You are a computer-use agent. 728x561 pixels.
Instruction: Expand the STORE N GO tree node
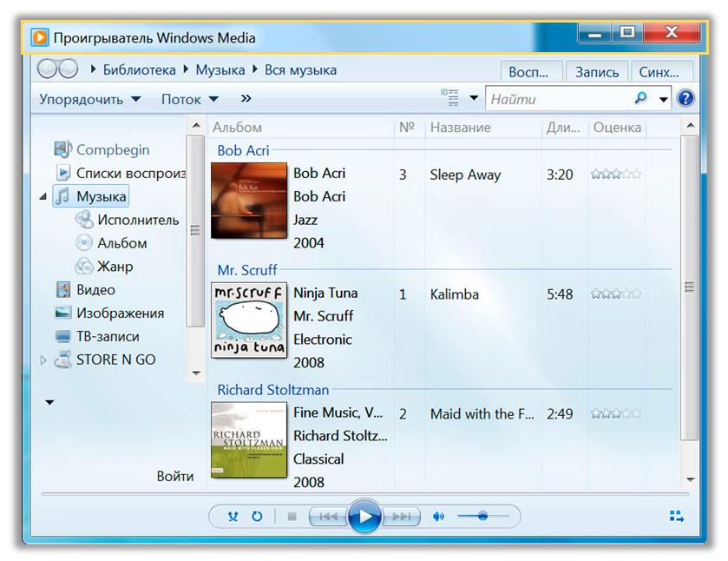point(43,360)
